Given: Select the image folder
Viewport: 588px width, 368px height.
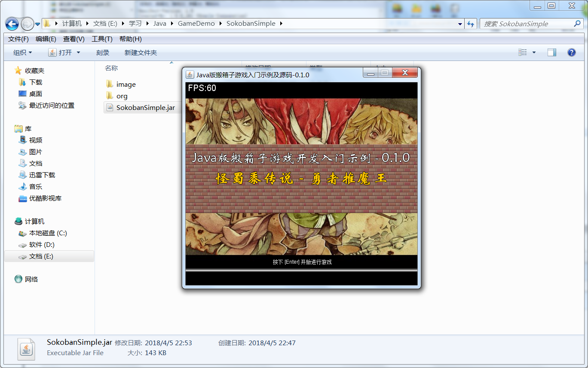Looking at the screenshot, I should pos(126,84).
